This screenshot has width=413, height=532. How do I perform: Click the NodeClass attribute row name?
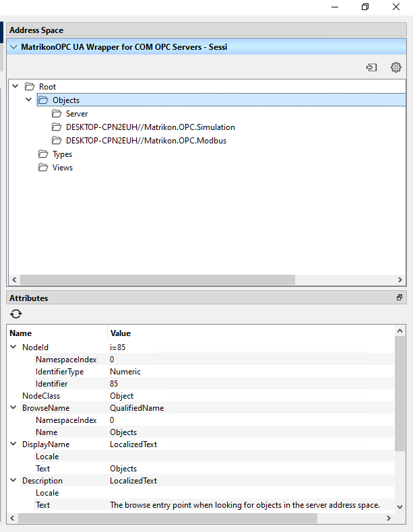coord(41,396)
